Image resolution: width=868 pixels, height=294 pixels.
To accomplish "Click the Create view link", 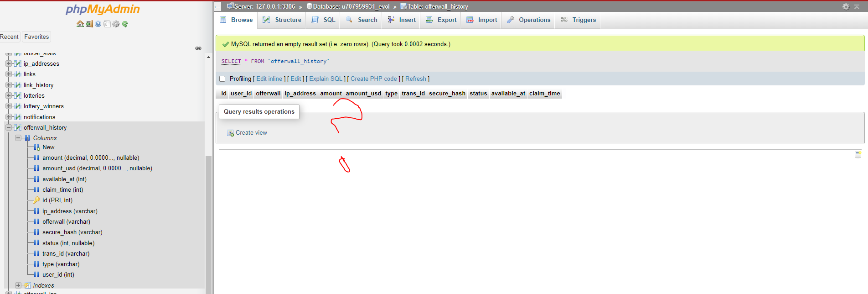I will 251,132.
